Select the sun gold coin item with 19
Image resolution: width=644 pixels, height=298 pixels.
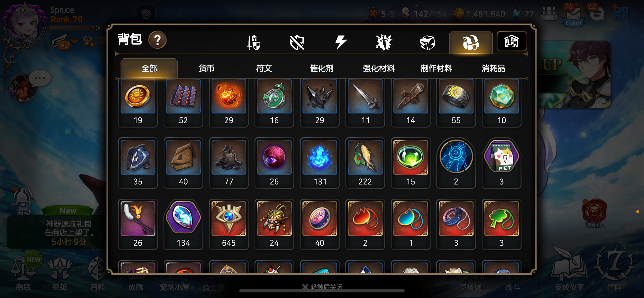(x=138, y=103)
